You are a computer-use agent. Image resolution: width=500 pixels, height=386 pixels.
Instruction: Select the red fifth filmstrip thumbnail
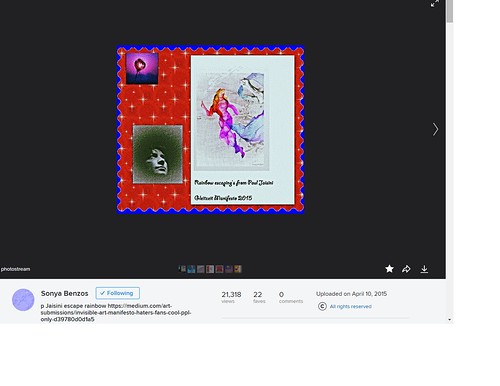pos(219,269)
